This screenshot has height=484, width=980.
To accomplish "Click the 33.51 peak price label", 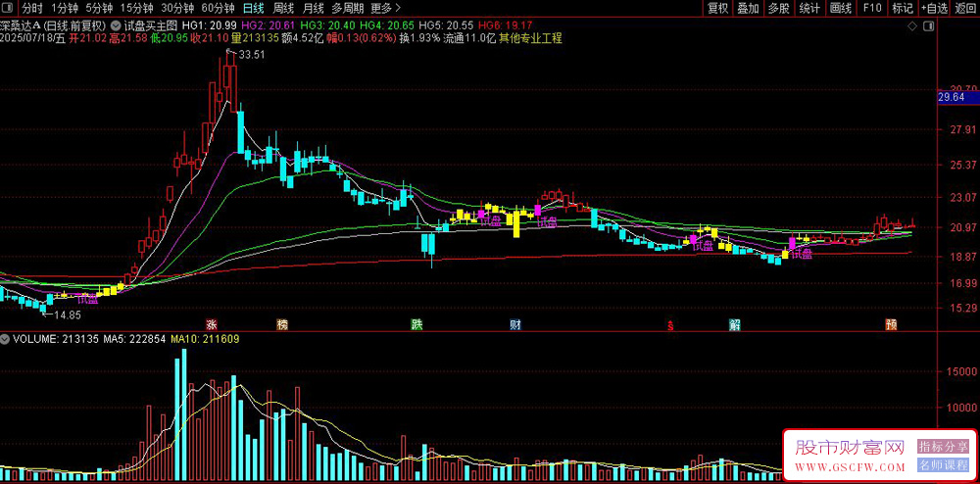I will pyautogui.click(x=252, y=55).
